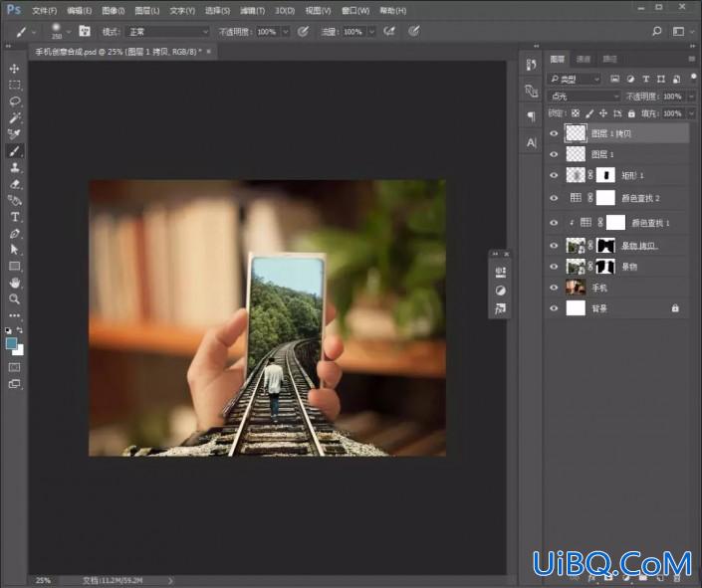
Task: Expand the layer opacity 100% dropdown
Action: click(691, 97)
